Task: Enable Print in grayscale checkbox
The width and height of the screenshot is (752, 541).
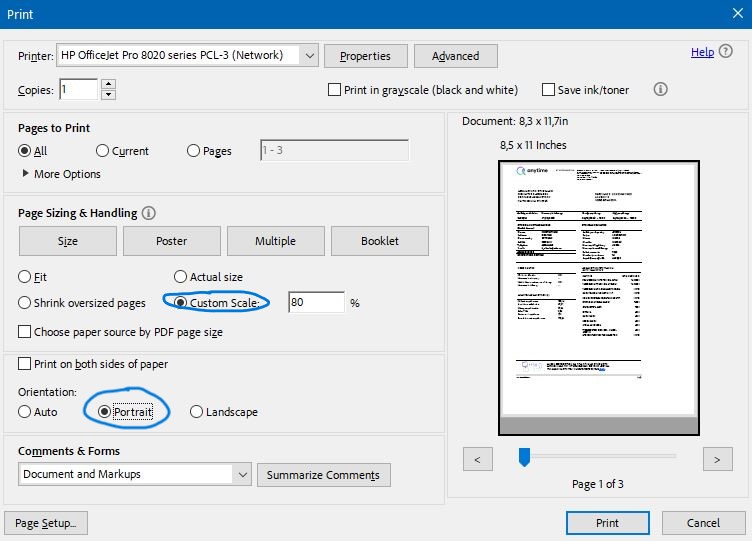Action: click(x=335, y=90)
